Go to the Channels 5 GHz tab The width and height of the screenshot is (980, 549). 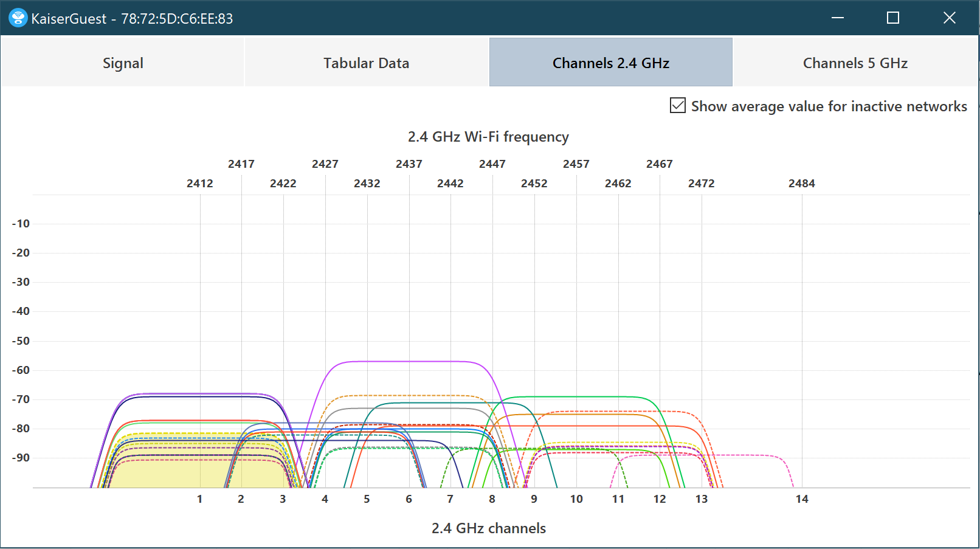pyautogui.click(x=855, y=63)
